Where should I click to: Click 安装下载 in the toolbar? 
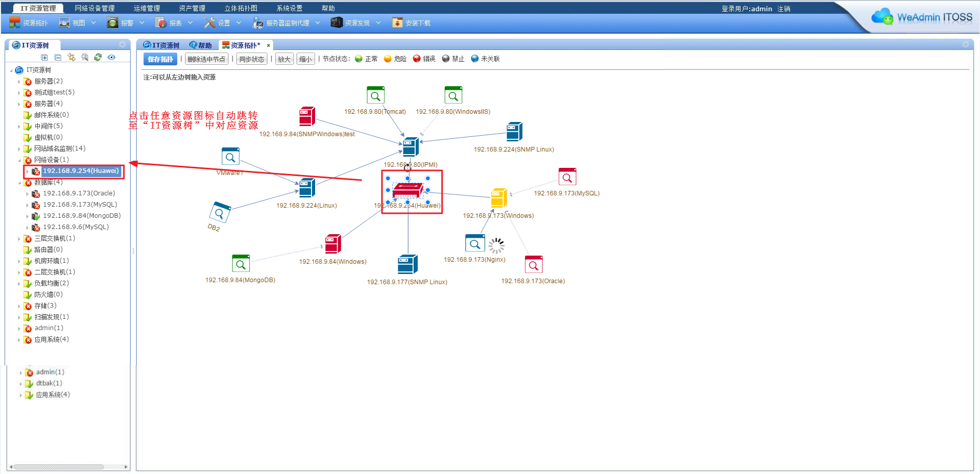click(411, 23)
